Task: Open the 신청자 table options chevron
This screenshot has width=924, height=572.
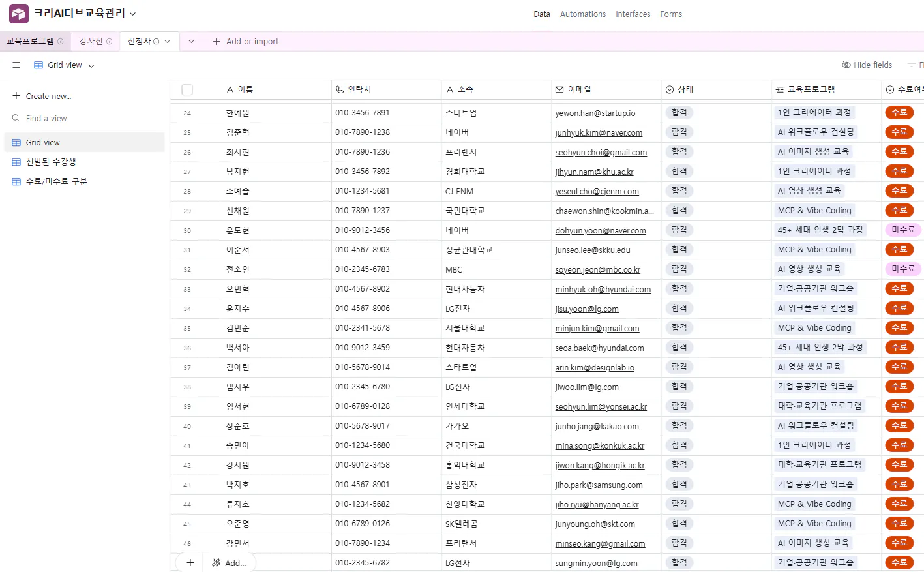Action: [168, 41]
